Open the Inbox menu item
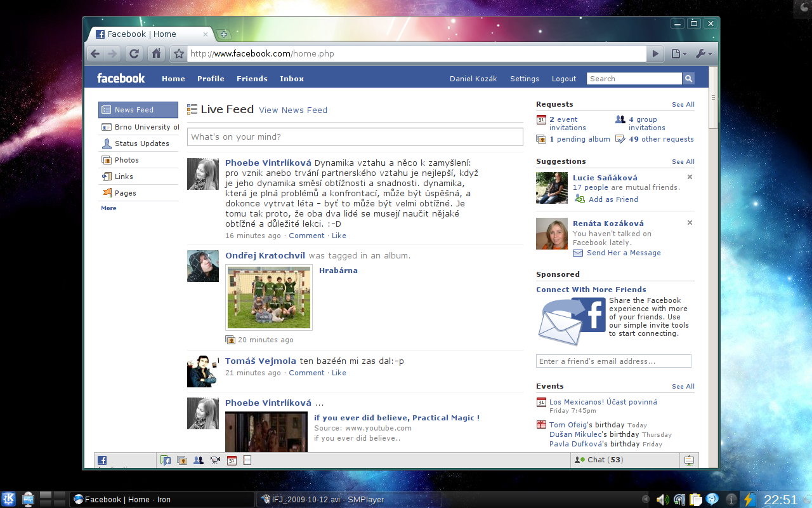The image size is (812, 508). [x=292, y=79]
